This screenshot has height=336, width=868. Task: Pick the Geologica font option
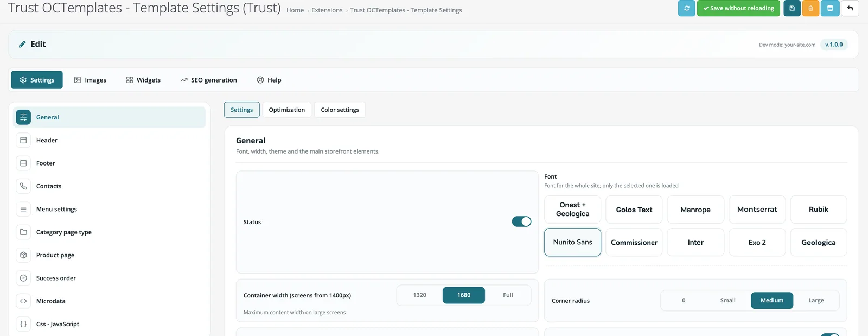point(819,242)
